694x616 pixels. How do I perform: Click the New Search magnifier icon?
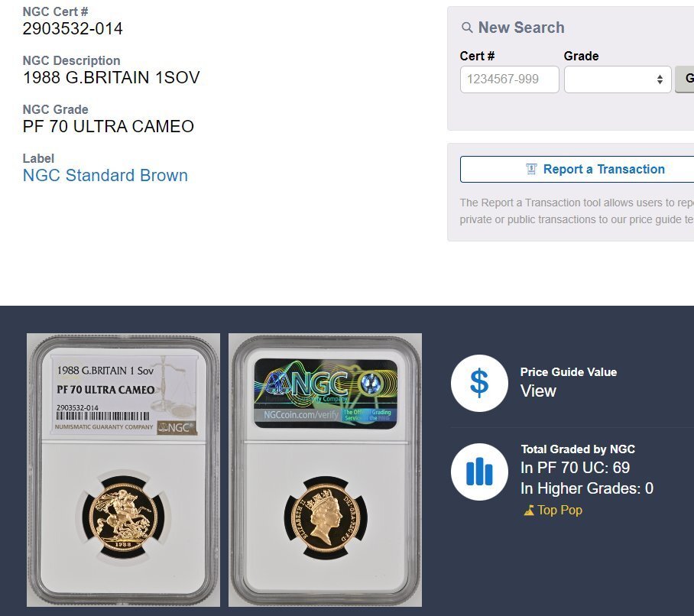466,28
